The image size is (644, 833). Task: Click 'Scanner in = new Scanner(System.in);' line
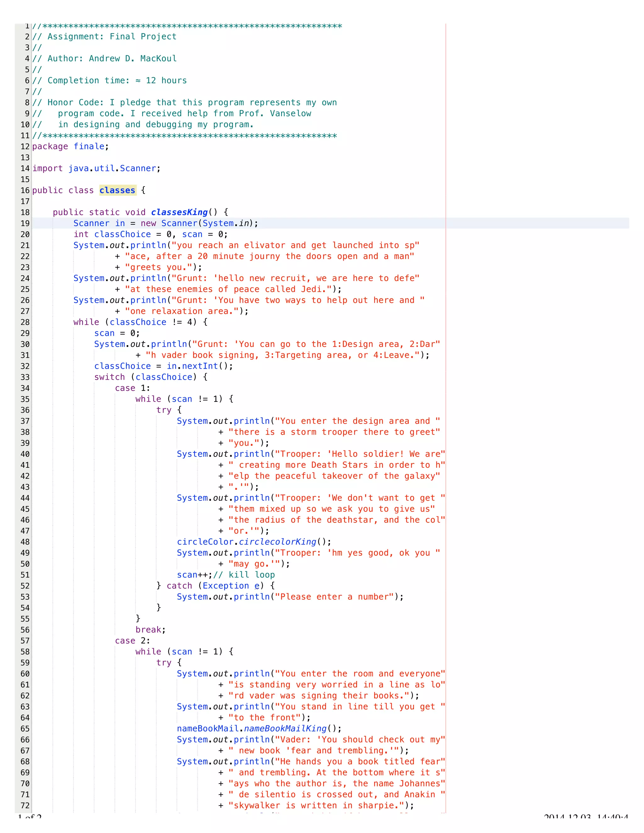[x=166, y=223]
